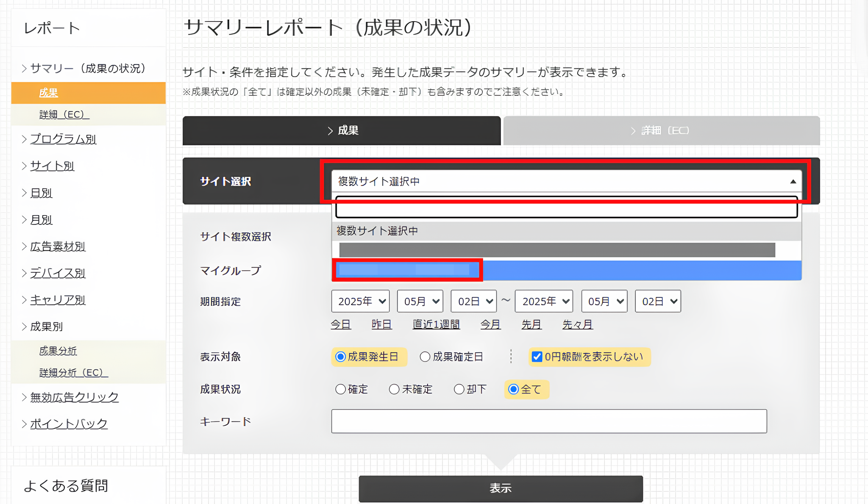Open the サイト別 report in sidebar
The image size is (868, 504).
pyautogui.click(x=52, y=166)
